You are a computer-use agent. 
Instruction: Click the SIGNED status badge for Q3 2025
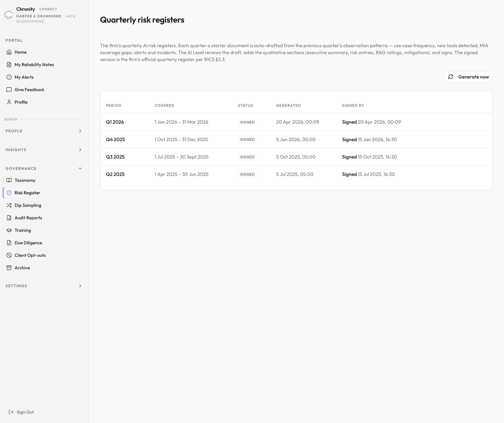tap(247, 157)
